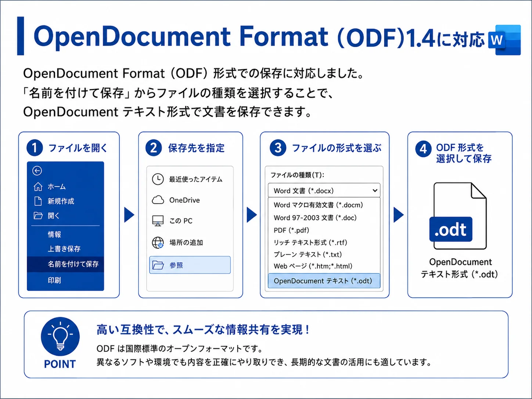Click the .odt file icon
The width and height of the screenshot is (532, 399).
(x=458, y=216)
